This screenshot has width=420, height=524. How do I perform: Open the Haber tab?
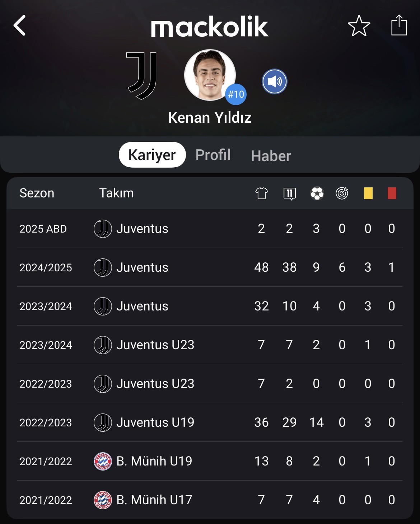[271, 156]
